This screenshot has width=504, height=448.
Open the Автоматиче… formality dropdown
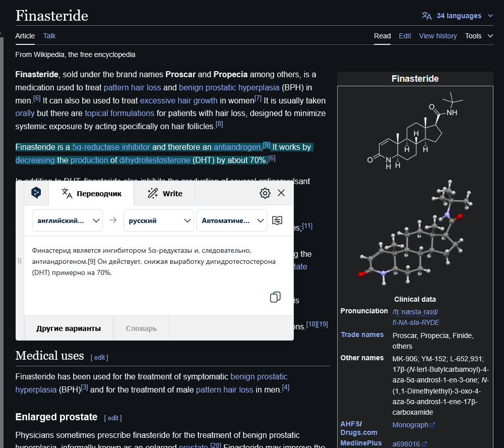pyautogui.click(x=232, y=220)
